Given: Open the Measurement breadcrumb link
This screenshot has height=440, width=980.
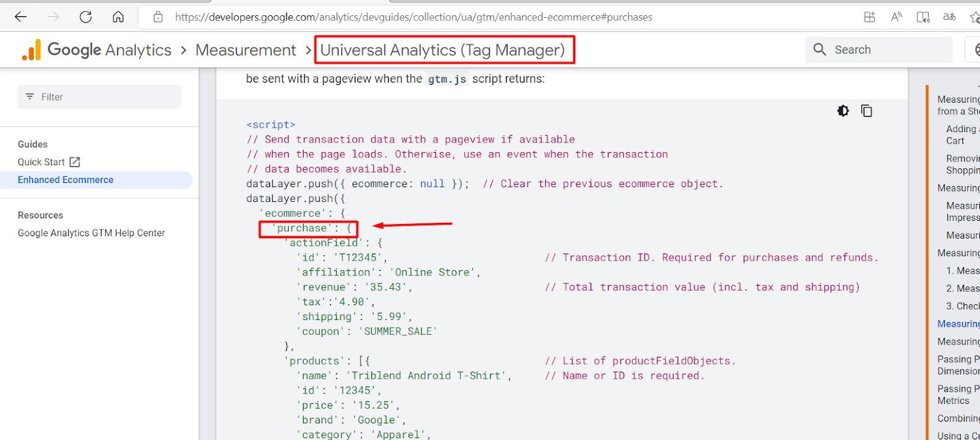Looking at the screenshot, I should click(x=246, y=50).
